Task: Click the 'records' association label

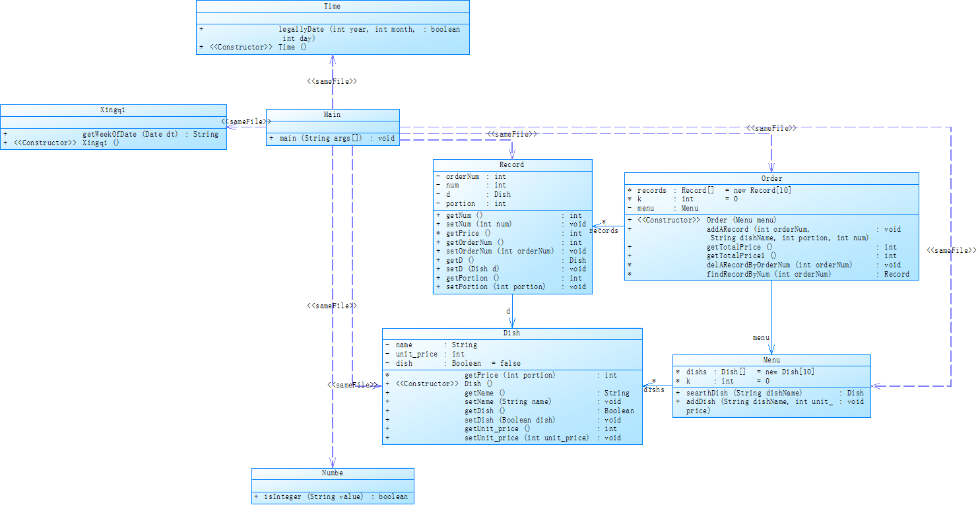Action: coord(604,231)
